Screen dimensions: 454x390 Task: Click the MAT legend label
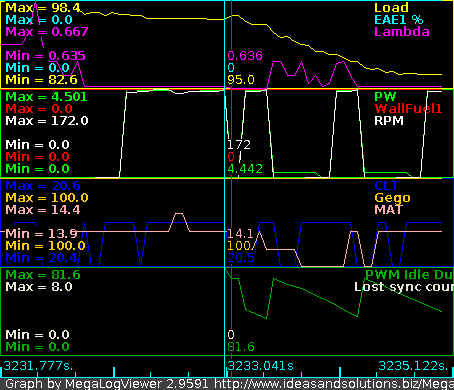(389, 210)
